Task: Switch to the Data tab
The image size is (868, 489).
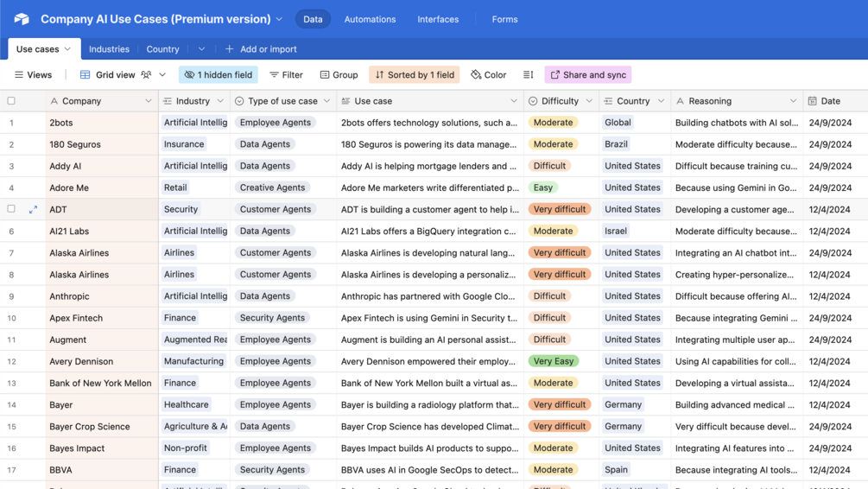Action: [x=313, y=19]
